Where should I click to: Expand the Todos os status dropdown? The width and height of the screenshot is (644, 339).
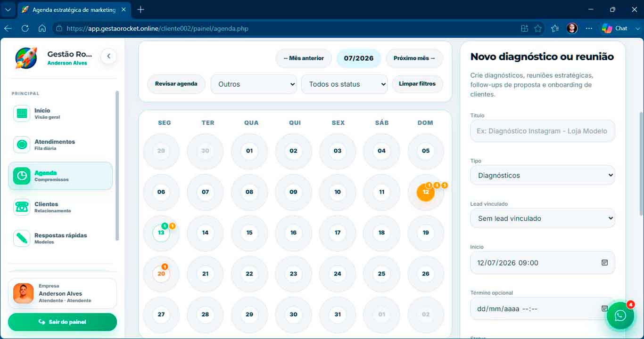(344, 84)
